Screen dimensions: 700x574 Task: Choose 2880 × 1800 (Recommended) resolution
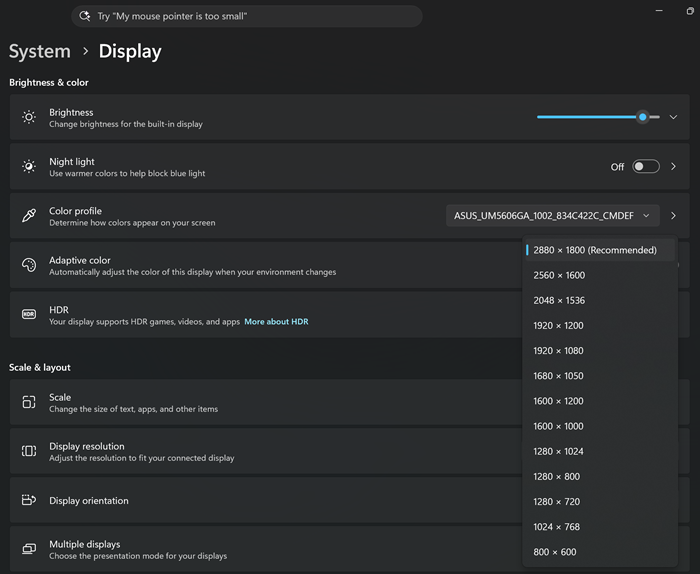coord(600,250)
